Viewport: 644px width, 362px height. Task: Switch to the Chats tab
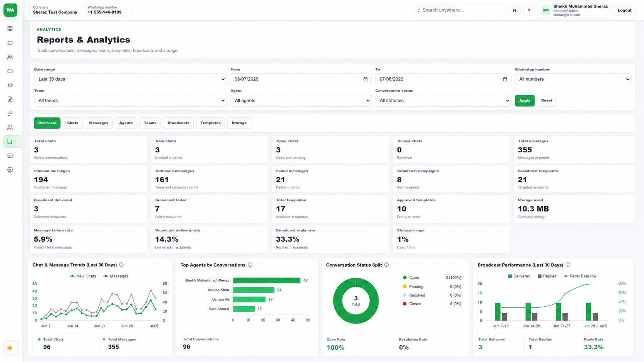point(72,123)
